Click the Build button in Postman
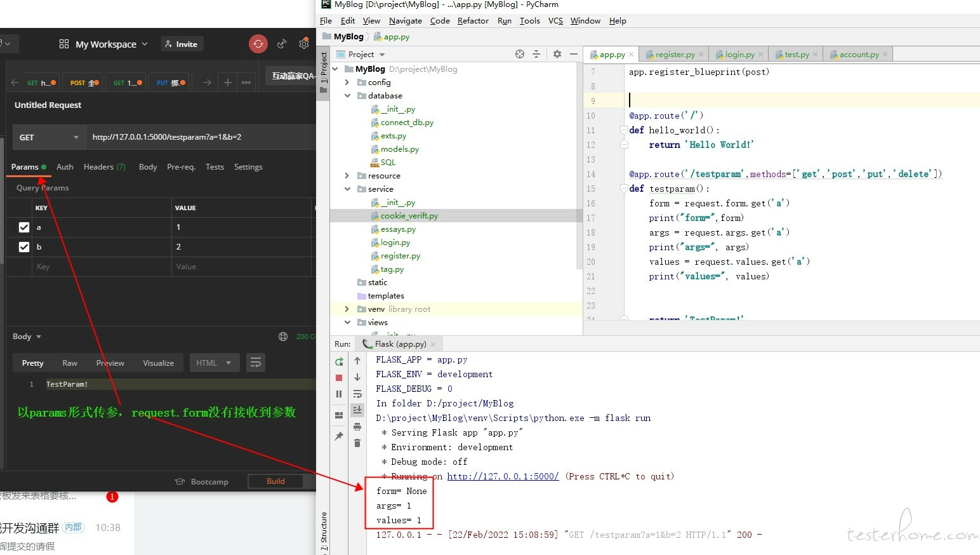 (275, 481)
